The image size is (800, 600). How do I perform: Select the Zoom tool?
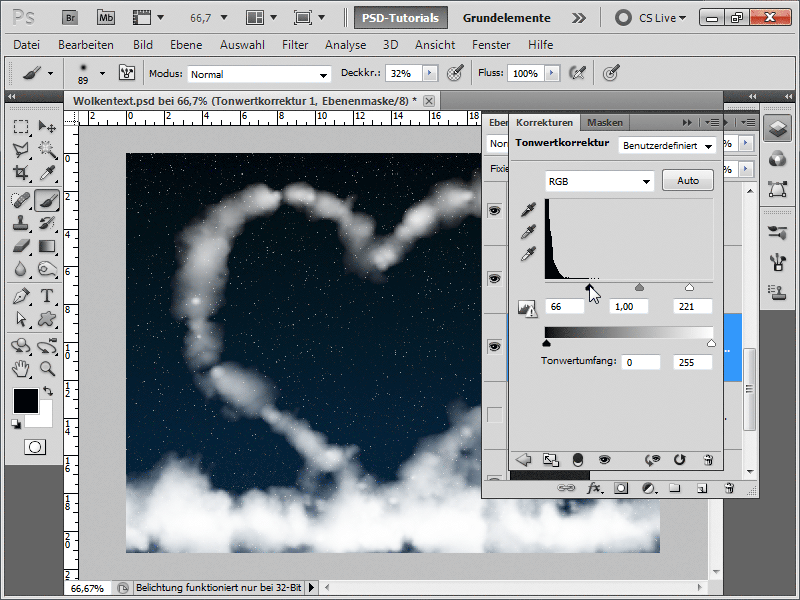(47, 368)
